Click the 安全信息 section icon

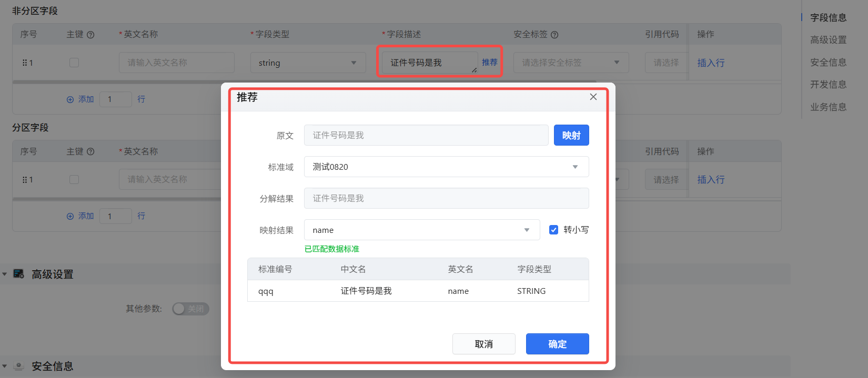19,366
